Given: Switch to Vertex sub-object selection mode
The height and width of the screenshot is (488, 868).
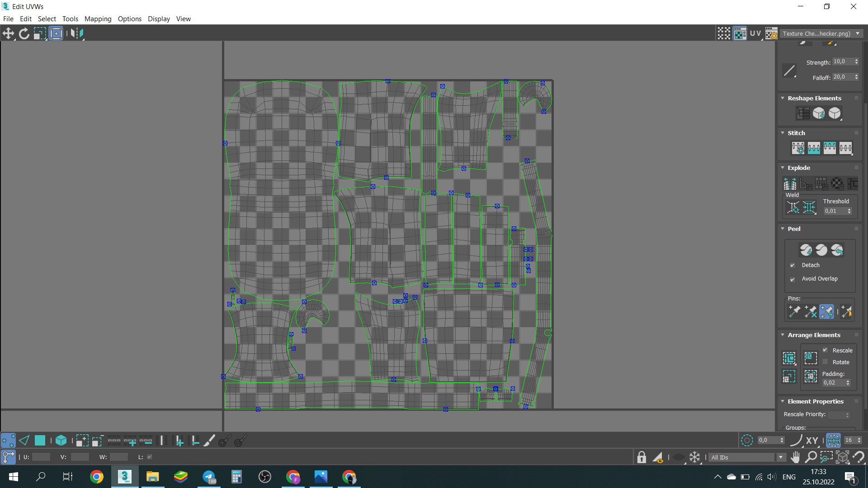Looking at the screenshot, I should 8,441.
